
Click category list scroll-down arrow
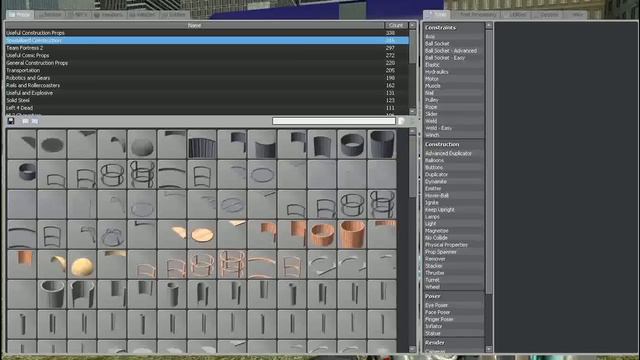(x=412, y=111)
